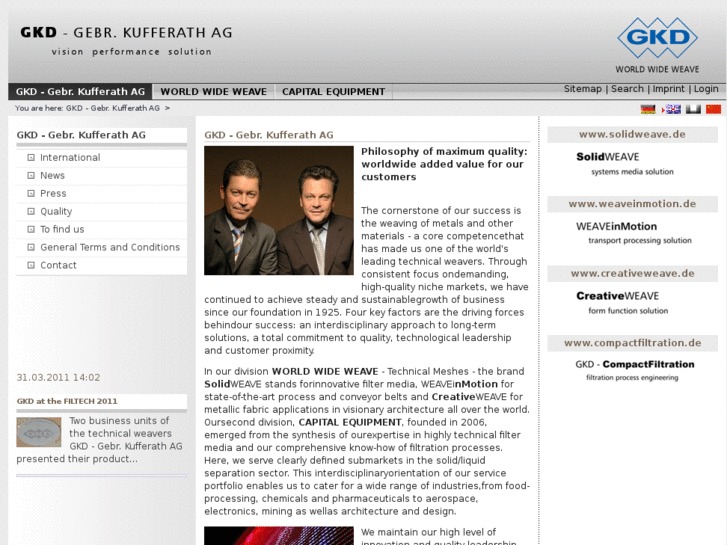Click the two executives portrait photo
Image resolution: width=727 pixels, height=545 pixels.
click(x=279, y=211)
